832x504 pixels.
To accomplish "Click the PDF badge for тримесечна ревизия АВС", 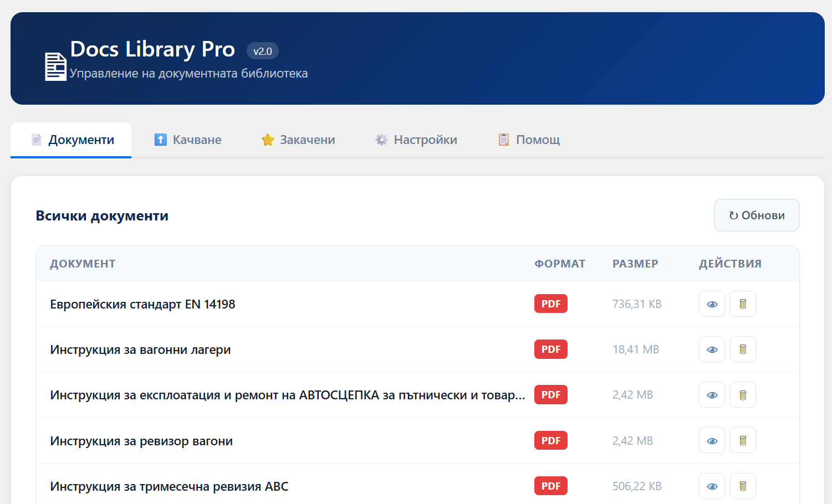I will 551,486.
